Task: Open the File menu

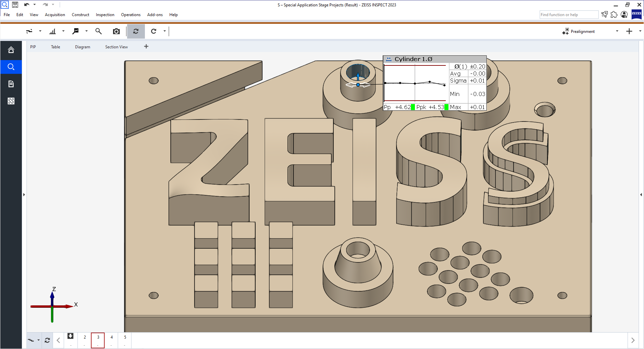Action: tap(6, 14)
